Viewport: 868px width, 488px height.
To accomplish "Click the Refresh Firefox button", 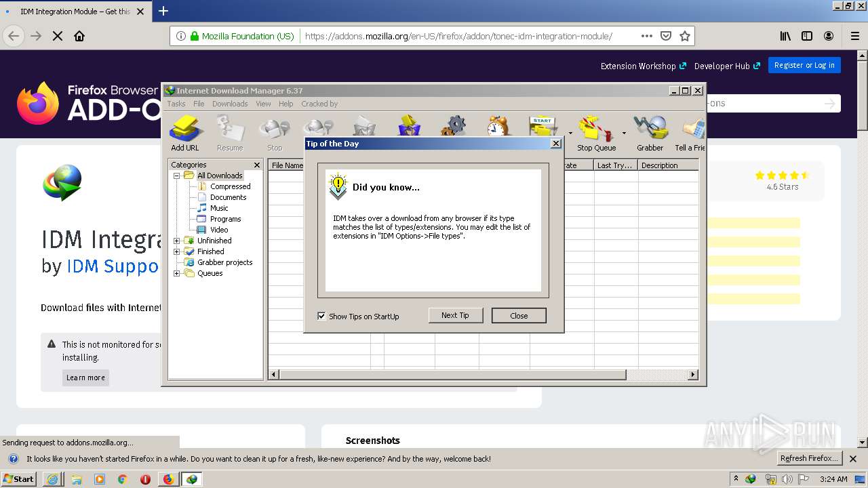I will click(x=809, y=458).
